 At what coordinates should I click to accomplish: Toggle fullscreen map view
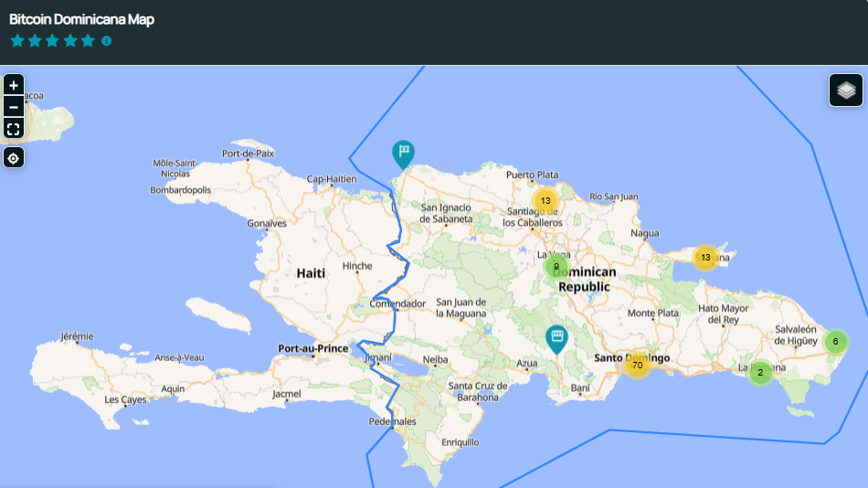14,128
